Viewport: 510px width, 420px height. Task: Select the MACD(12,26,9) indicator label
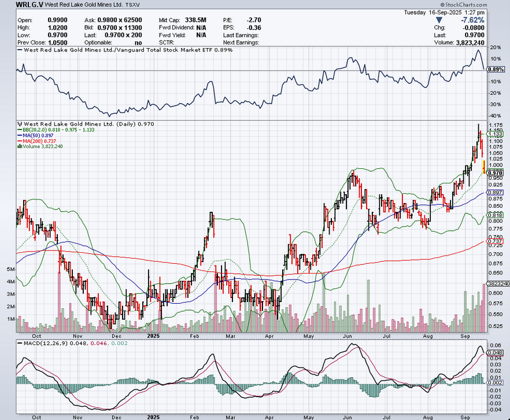pyautogui.click(x=42, y=344)
